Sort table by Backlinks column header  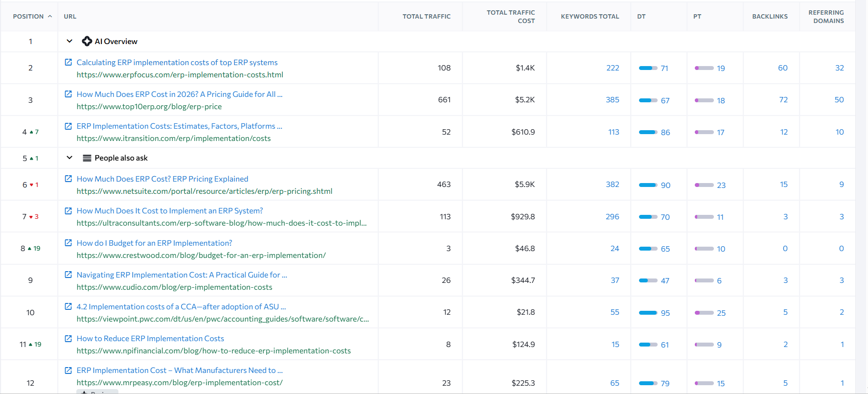tap(770, 16)
